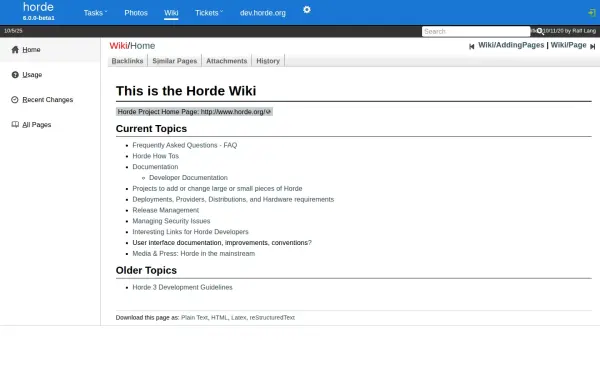Viewport: 600px width, 375px height.
Task: Switch to the Attachments tab
Action: tap(227, 61)
